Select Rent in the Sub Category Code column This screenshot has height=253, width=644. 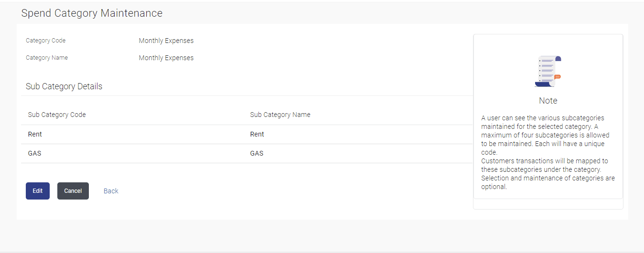[x=35, y=134]
